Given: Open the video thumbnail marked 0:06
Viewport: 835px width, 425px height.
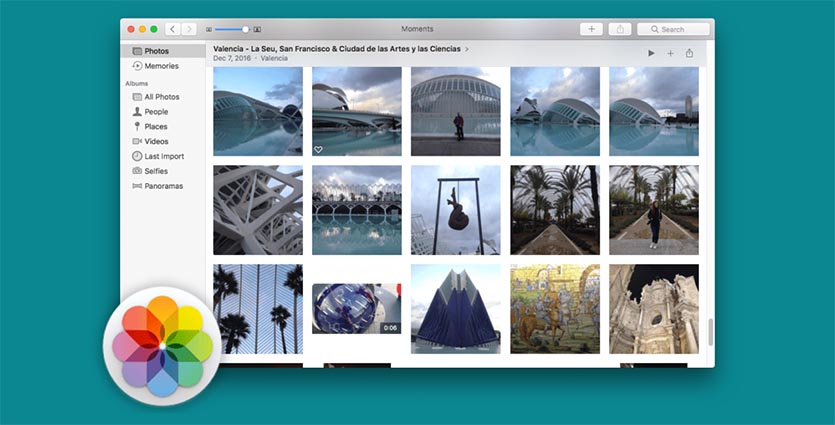Looking at the screenshot, I should click(x=356, y=308).
